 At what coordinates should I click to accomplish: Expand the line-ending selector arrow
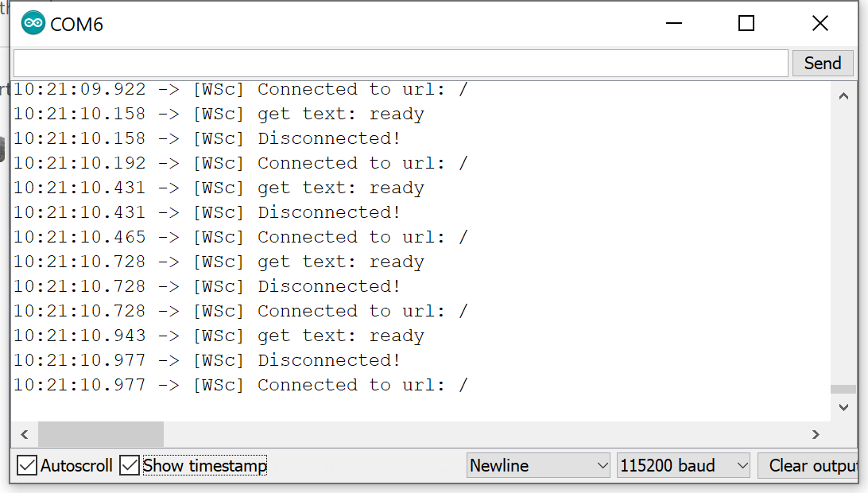602,465
